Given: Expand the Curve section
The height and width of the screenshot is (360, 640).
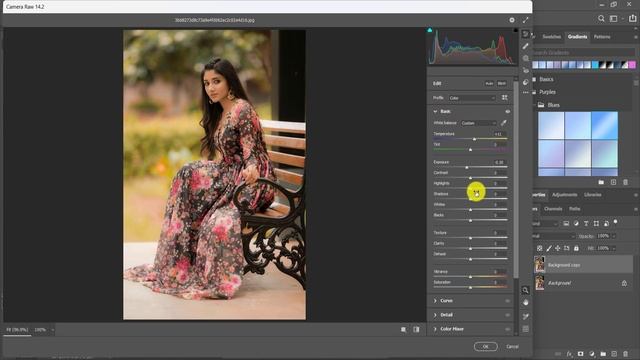Looking at the screenshot, I should point(435,301).
